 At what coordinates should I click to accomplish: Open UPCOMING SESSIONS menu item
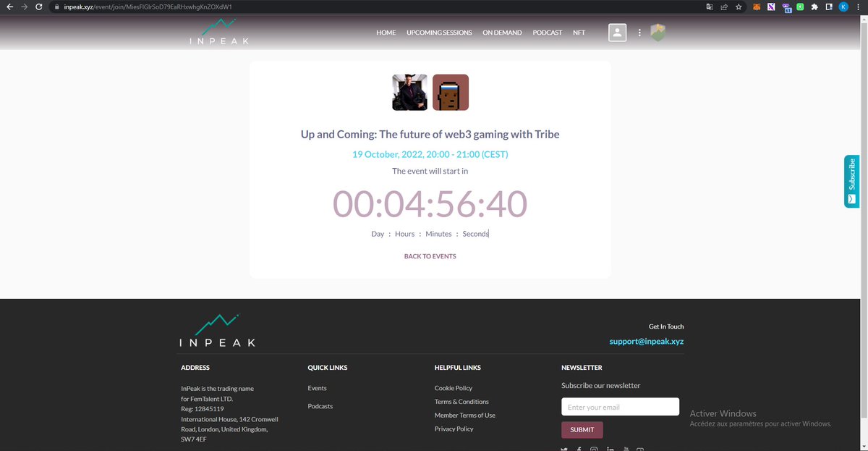(439, 33)
